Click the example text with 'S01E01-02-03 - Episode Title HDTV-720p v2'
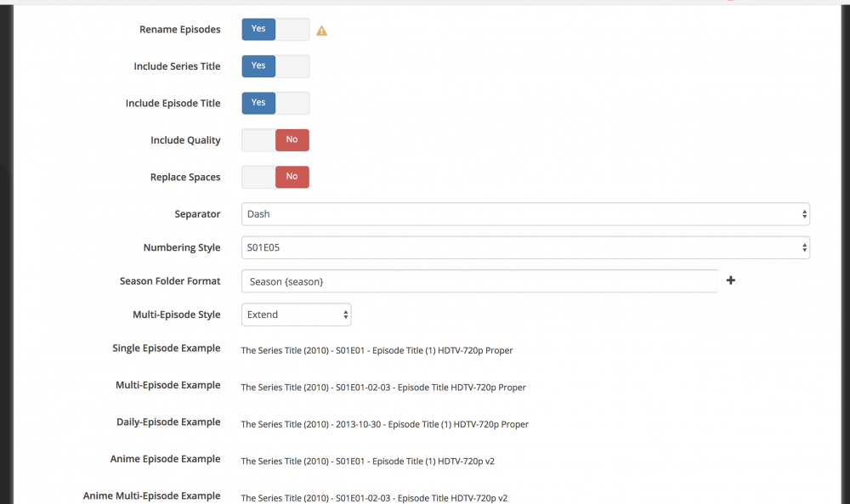 tap(374, 498)
